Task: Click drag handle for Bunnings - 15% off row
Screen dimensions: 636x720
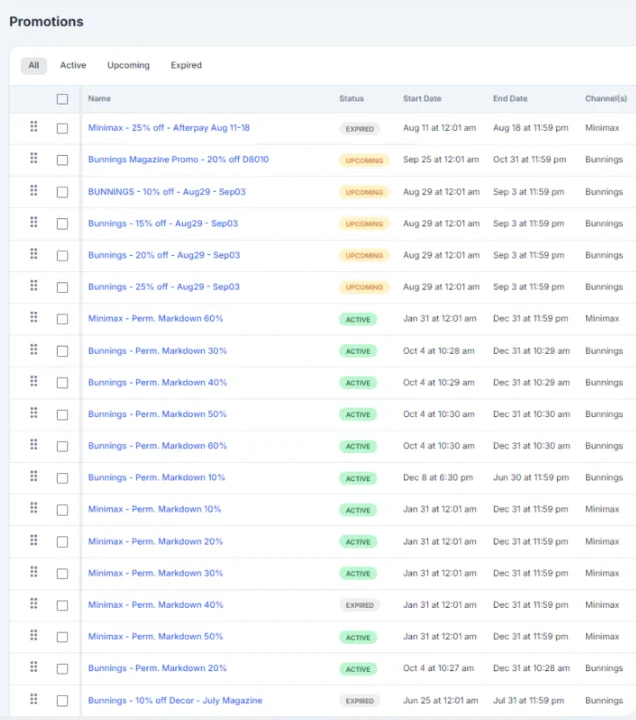Action: coord(34,222)
